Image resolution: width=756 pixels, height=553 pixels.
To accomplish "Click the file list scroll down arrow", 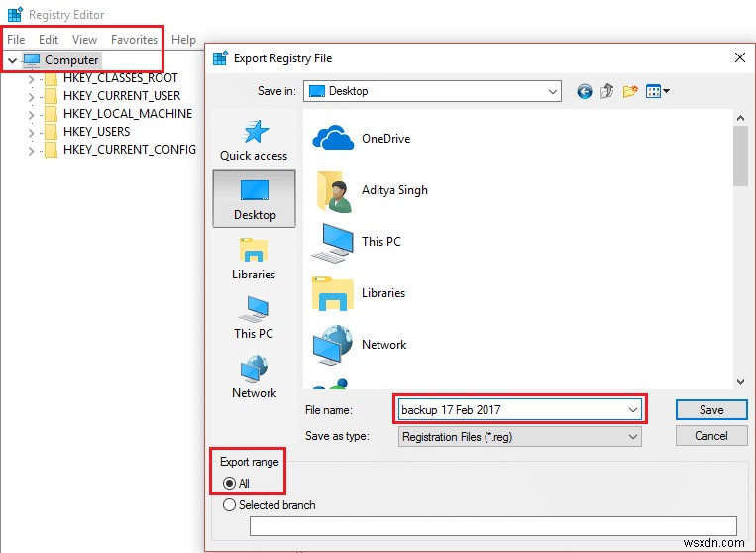I will tap(740, 381).
